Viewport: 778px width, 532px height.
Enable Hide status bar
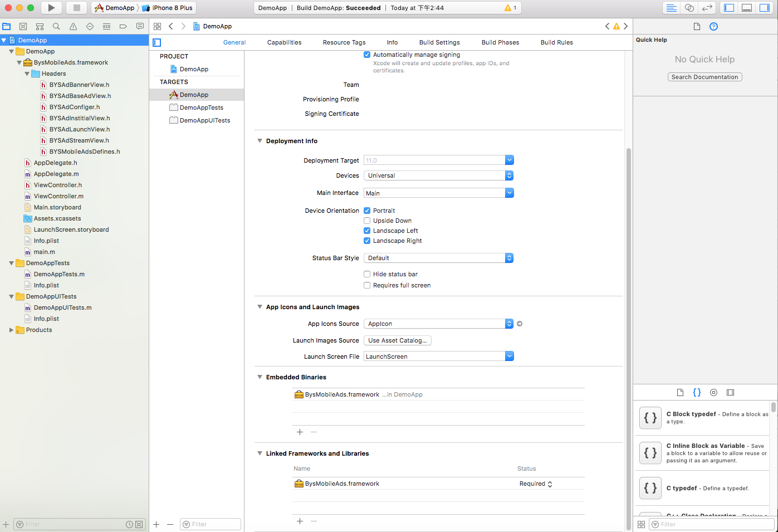[x=367, y=274]
